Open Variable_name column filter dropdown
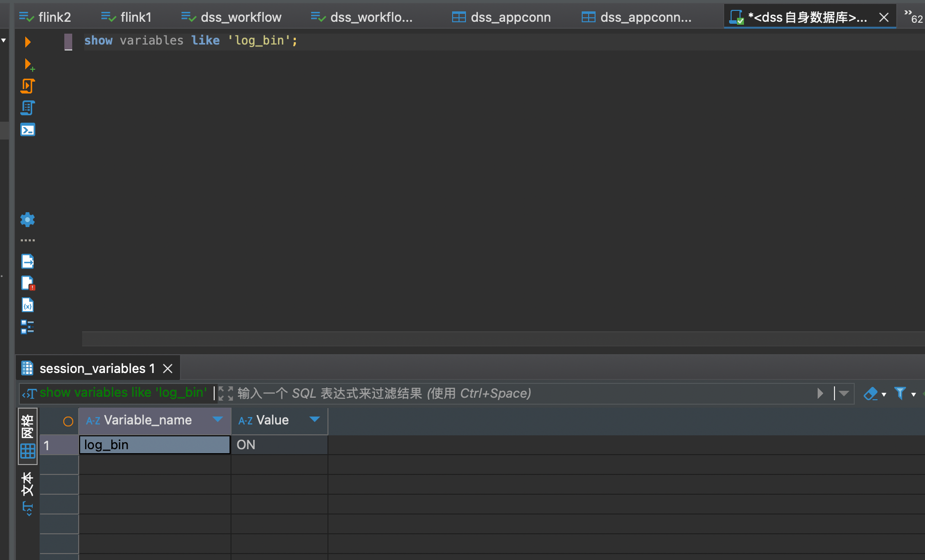This screenshot has height=560, width=925. [x=217, y=420]
